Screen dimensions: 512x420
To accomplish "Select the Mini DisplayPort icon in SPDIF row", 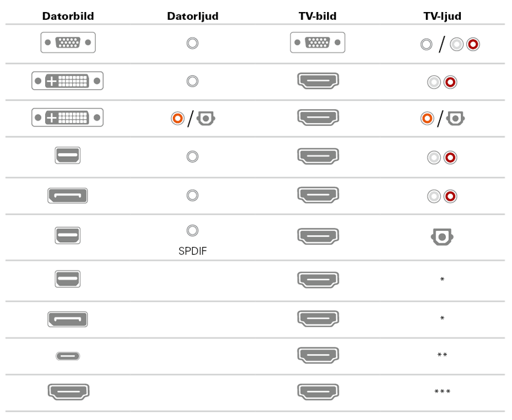I will coord(67,235).
